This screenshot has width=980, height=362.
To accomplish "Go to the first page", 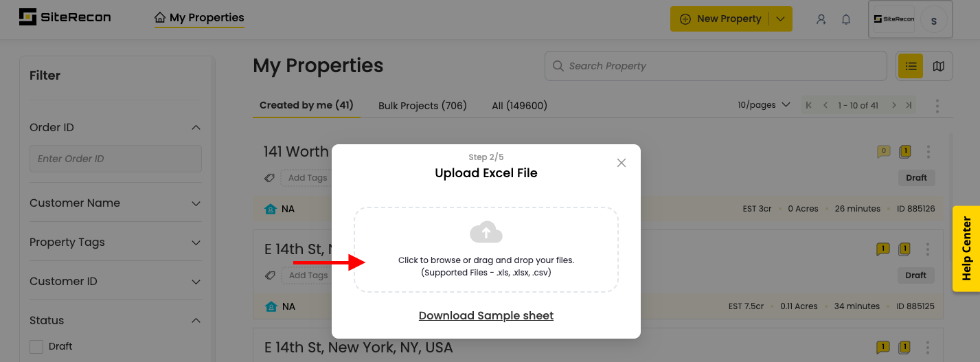I will 809,105.
